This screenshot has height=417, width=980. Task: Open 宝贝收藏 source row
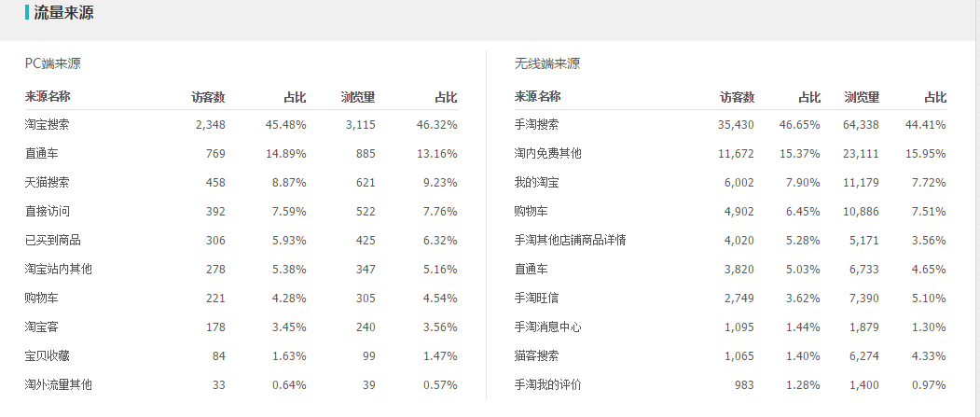48,355
